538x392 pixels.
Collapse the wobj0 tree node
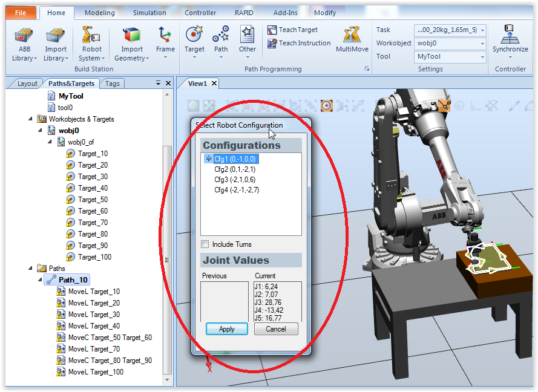click(x=40, y=130)
